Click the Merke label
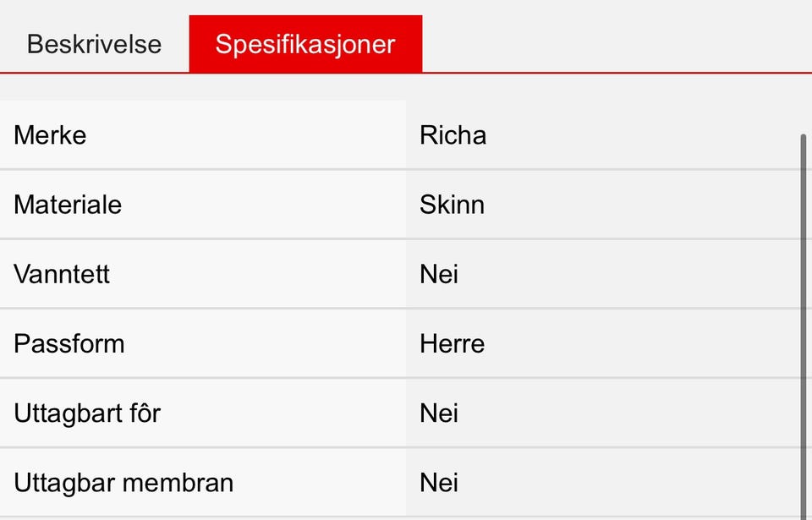 coord(50,135)
